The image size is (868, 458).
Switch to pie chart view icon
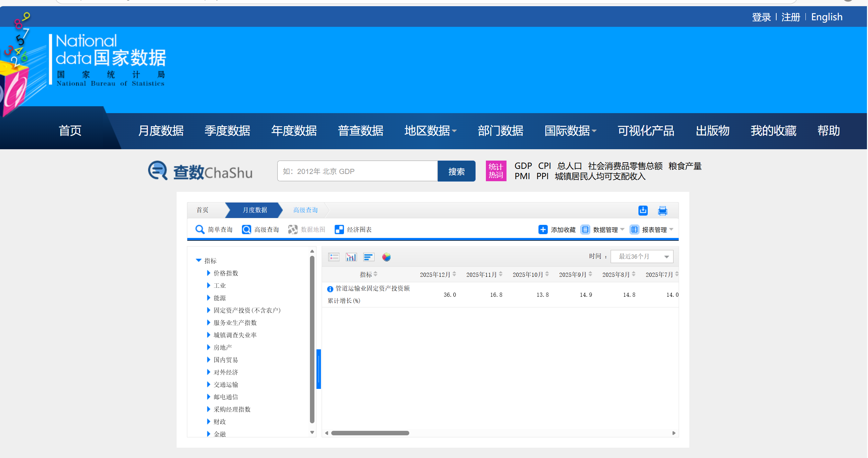click(x=386, y=257)
